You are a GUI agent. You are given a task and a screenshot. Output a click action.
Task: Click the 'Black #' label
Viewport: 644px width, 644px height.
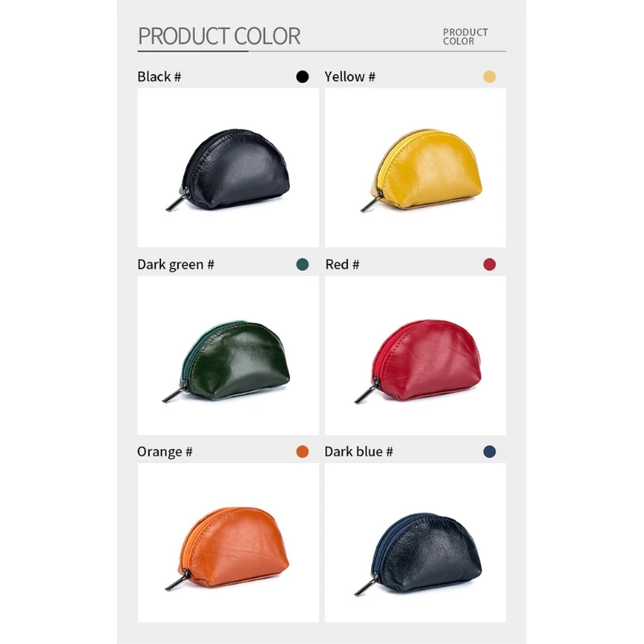tap(159, 76)
